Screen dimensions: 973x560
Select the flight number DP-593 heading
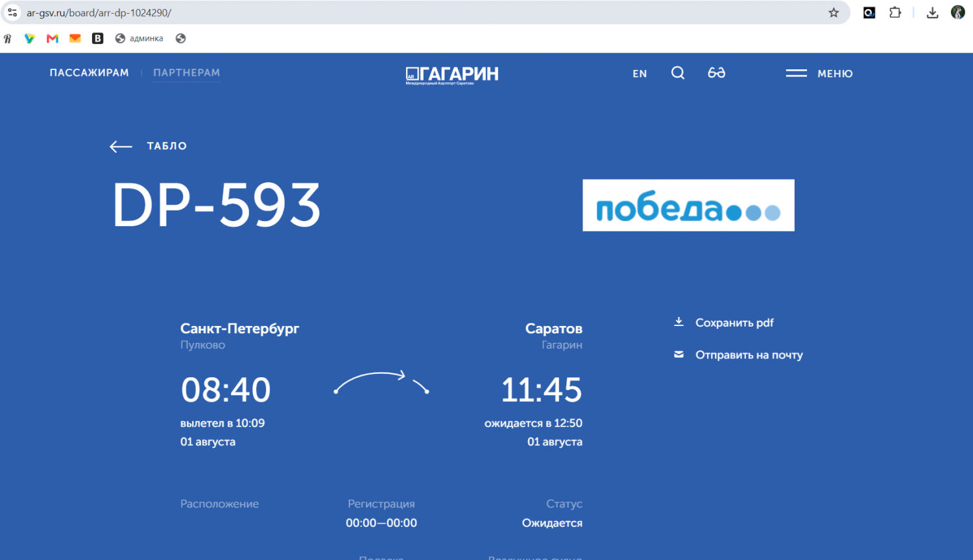[x=217, y=205]
